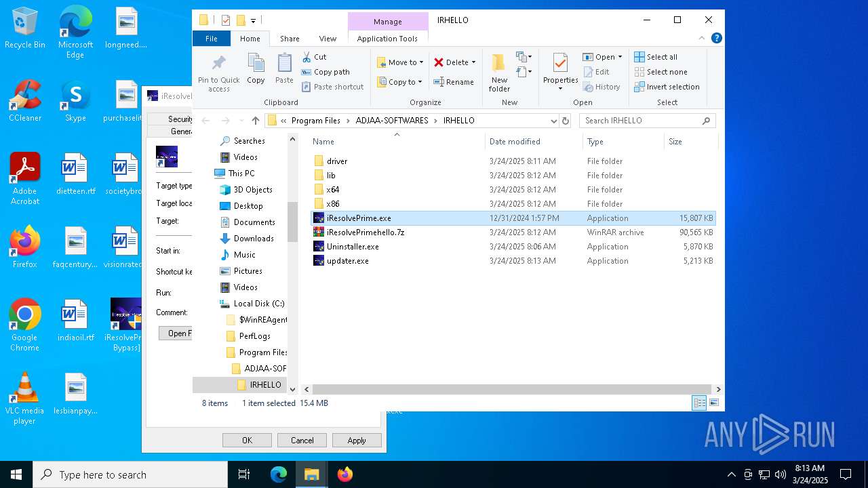Expand the Open dropdown in ribbon
The height and width of the screenshot is (488, 868).
[602, 57]
